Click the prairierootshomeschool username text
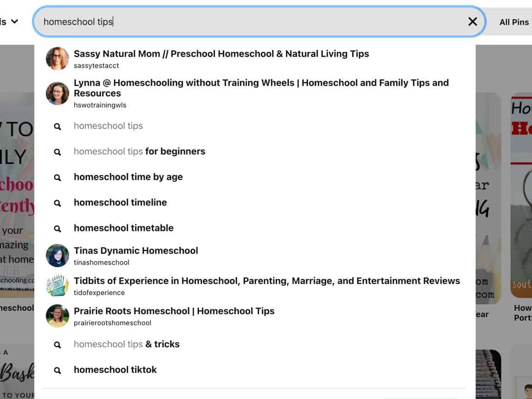 coord(112,323)
